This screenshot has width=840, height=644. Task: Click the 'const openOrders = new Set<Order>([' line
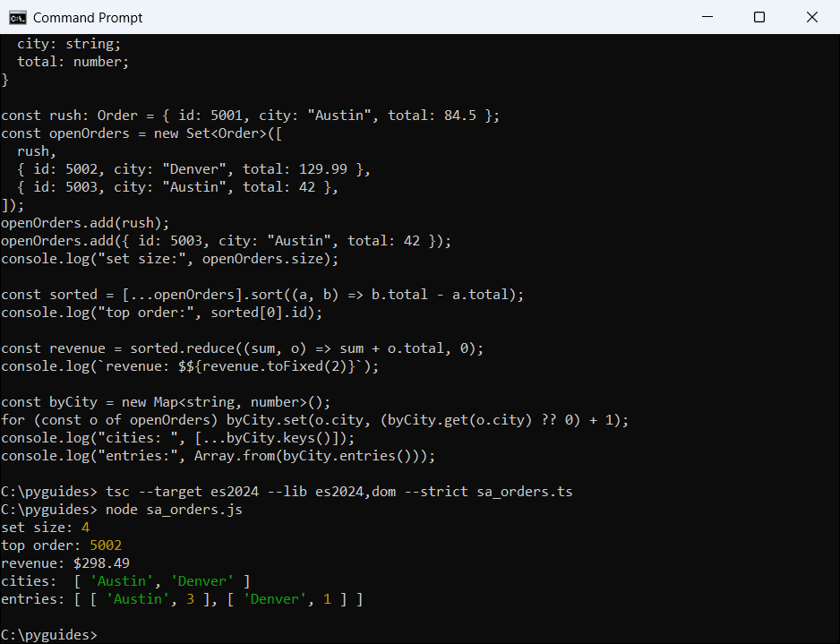[x=141, y=133]
